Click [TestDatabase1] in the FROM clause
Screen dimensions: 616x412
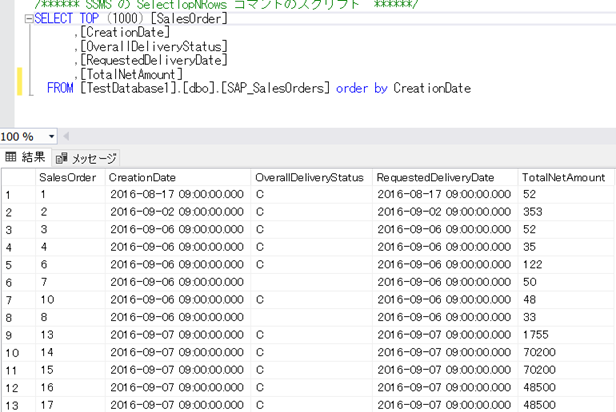129,88
